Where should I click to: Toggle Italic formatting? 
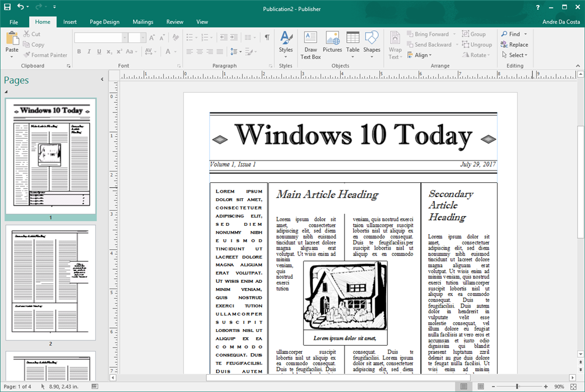(89, 51)
